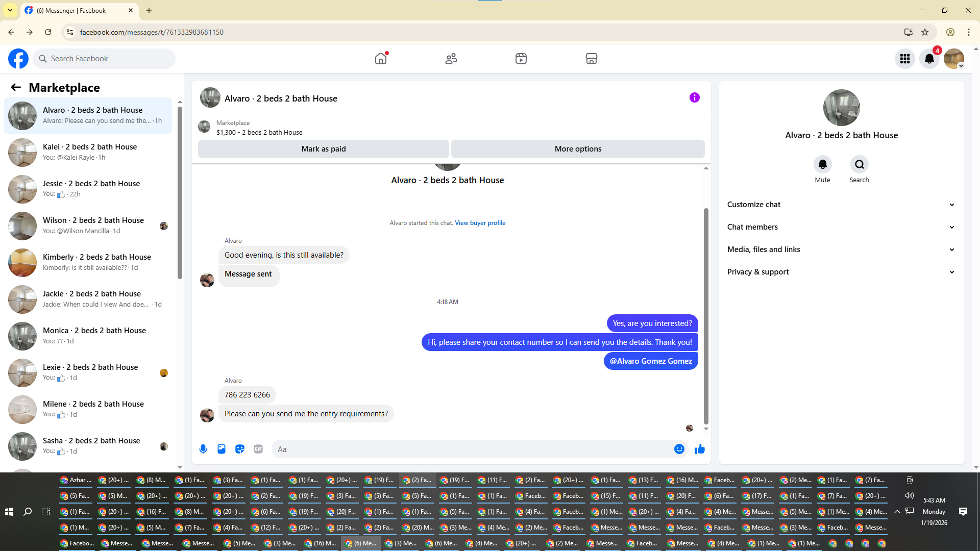
Task: Open Facebook Marketplace storefront icon
Action: 591,59
